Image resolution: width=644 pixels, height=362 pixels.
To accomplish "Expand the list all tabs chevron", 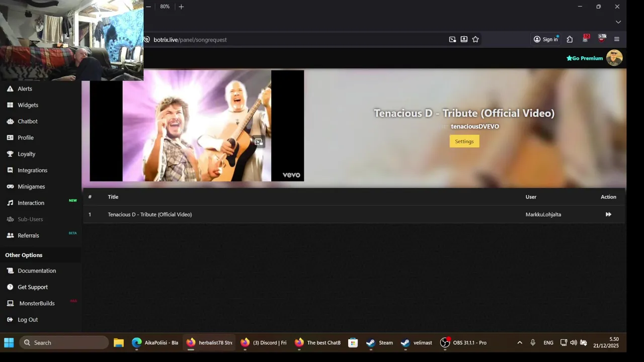I will click(618, 22).
